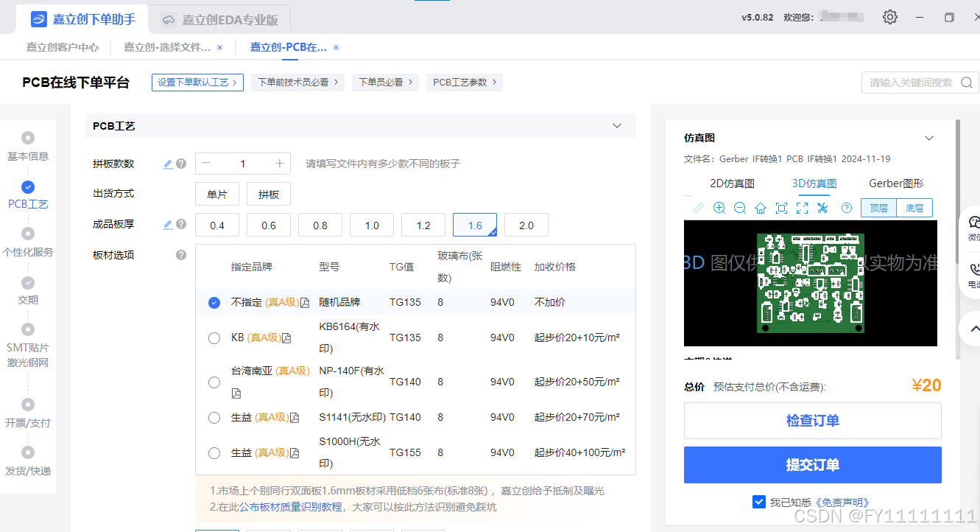Open the help icon beside 板材选项
Viewport: 980px width, 532px height.
181,255
